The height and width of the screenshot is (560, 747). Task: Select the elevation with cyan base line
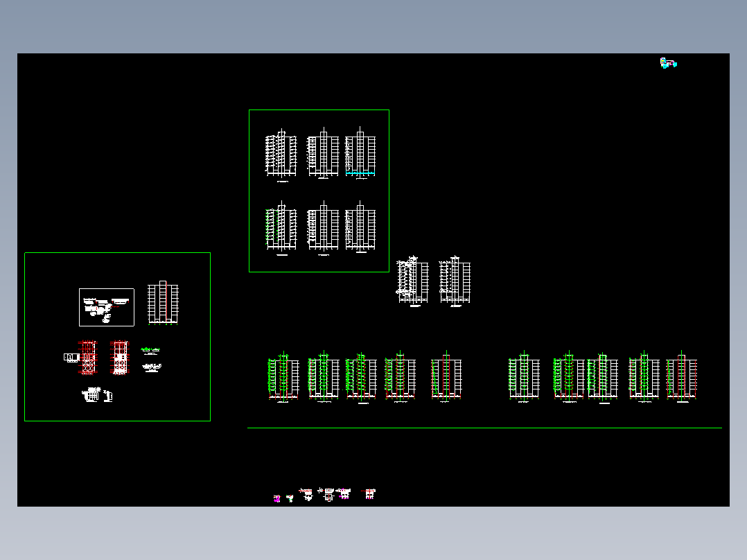(360, 153)
